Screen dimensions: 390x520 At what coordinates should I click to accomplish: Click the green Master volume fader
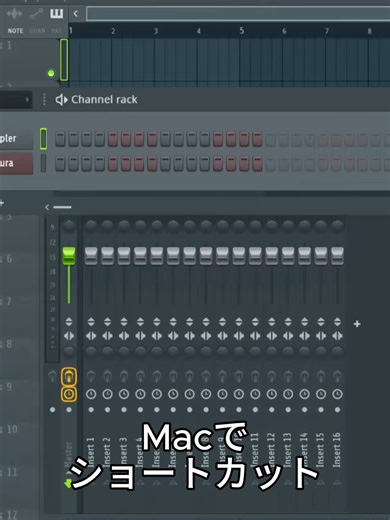pyautogui.click(x=69, y=256)
